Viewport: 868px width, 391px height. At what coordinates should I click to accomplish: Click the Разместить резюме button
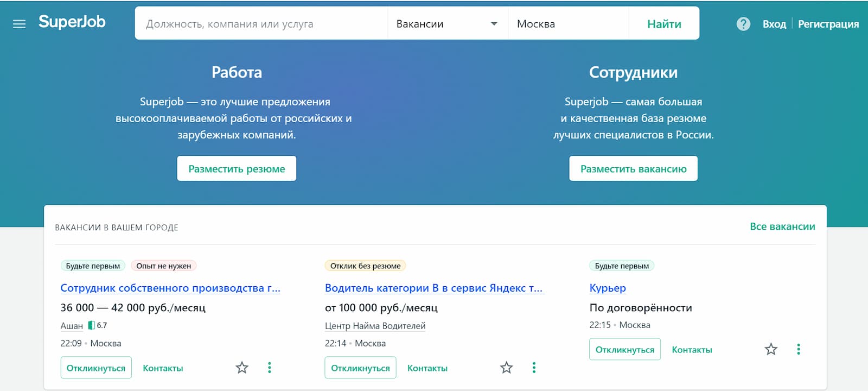237,168
